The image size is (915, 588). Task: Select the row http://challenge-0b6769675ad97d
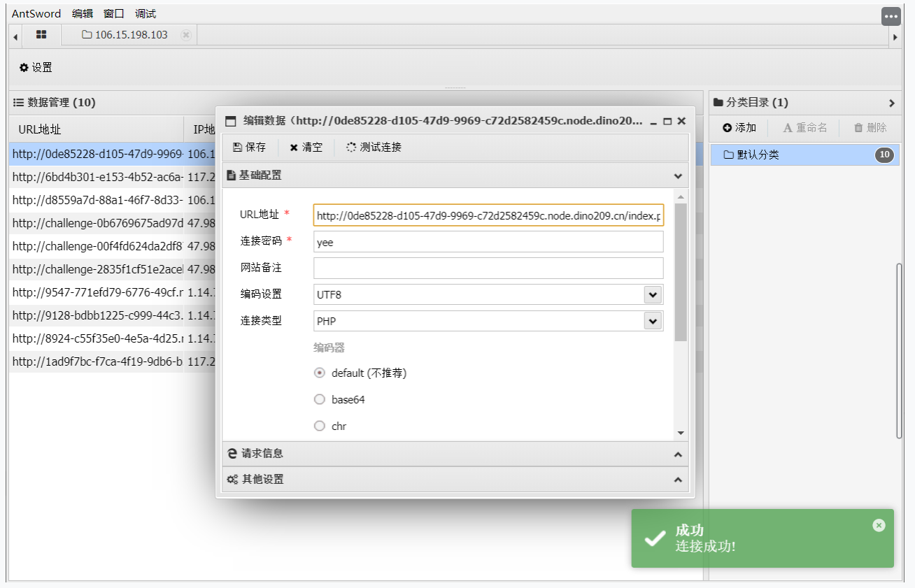click(x=97, y=223)
